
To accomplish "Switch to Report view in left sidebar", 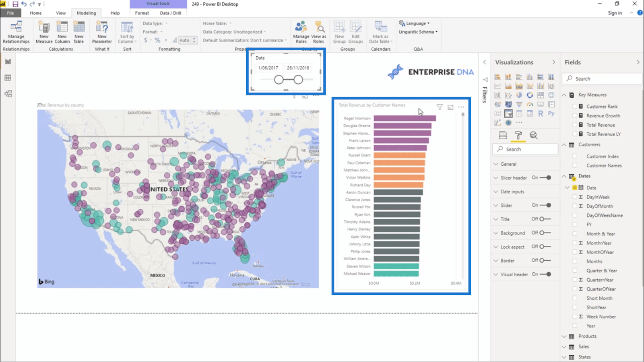I will click(8, 62).
